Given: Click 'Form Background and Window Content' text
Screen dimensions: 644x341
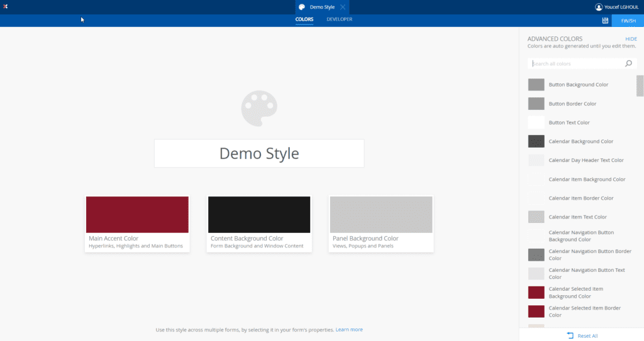Looking at the screenshot, I should [x=257, y=246].
